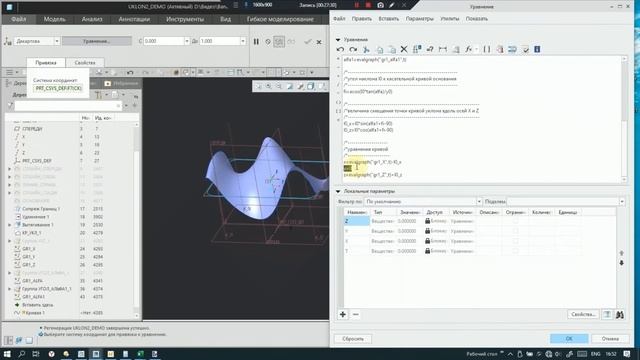Undo the last edit in Equations toolbar
The width and height of the screenshot is (640, 360).
click(x=340, y=49)
